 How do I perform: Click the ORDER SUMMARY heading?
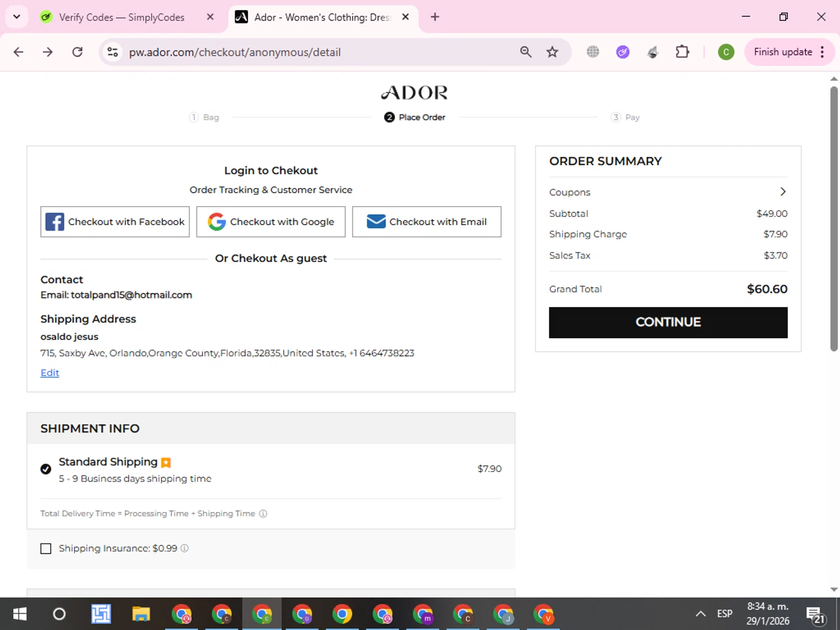[x=605, y=161]
